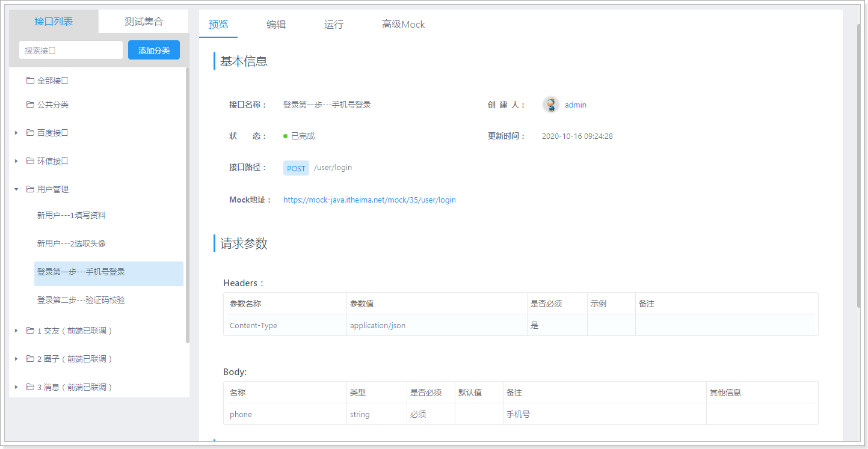Click the 搜索接口 search input field
Image resolution: width=868 pixels, height=449 pixels.
[70, 50]
